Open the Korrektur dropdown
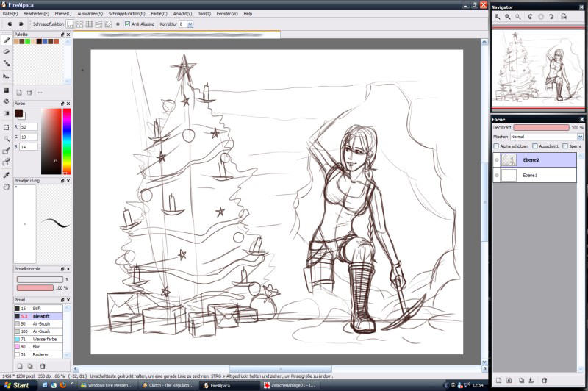This screenshot has height=391, width=588. (190, 24)
